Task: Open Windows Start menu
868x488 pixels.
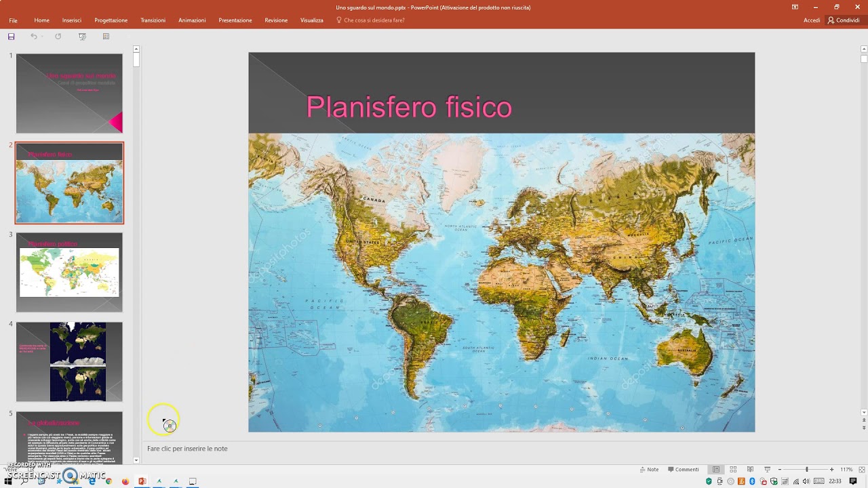Action: [9, 481]
